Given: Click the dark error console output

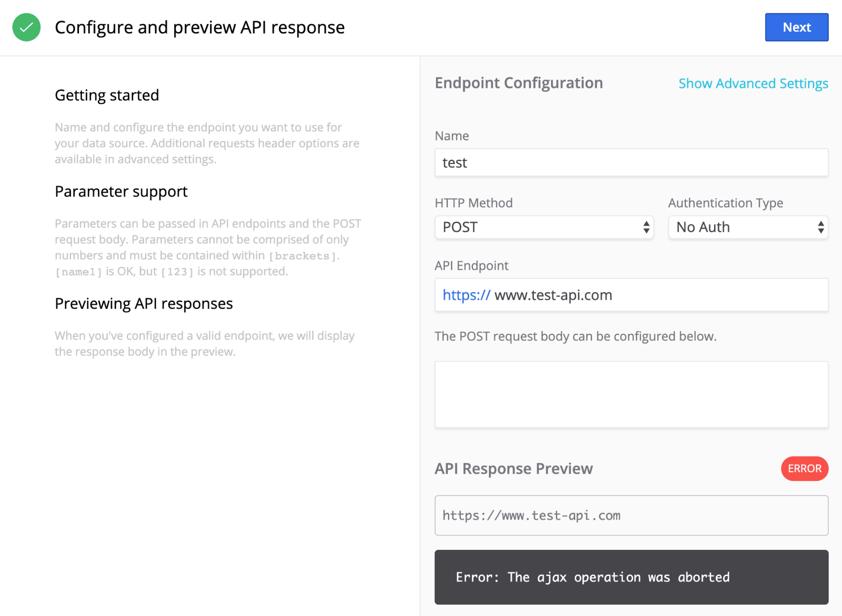Looking at the screenshot, I should click(631, 577).
